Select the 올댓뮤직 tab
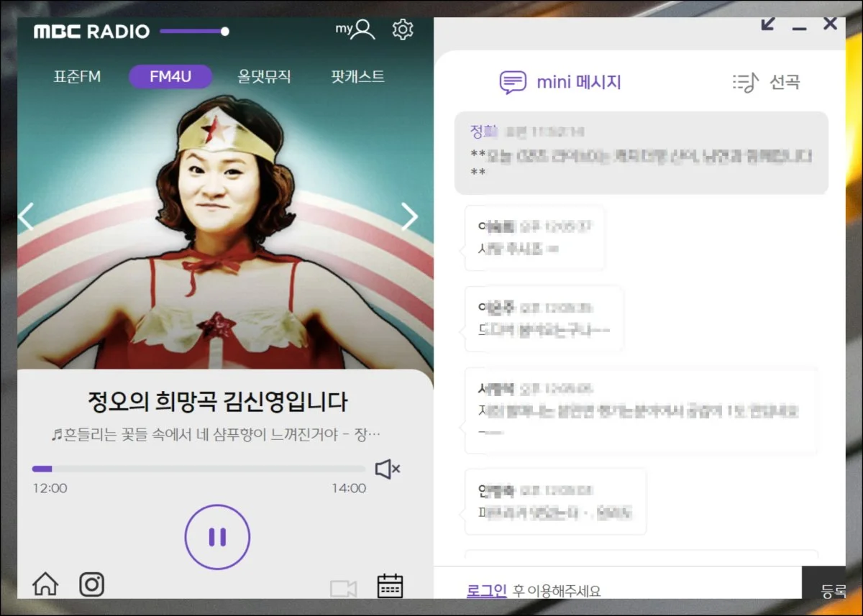863x616 pixels. [264, 76]
